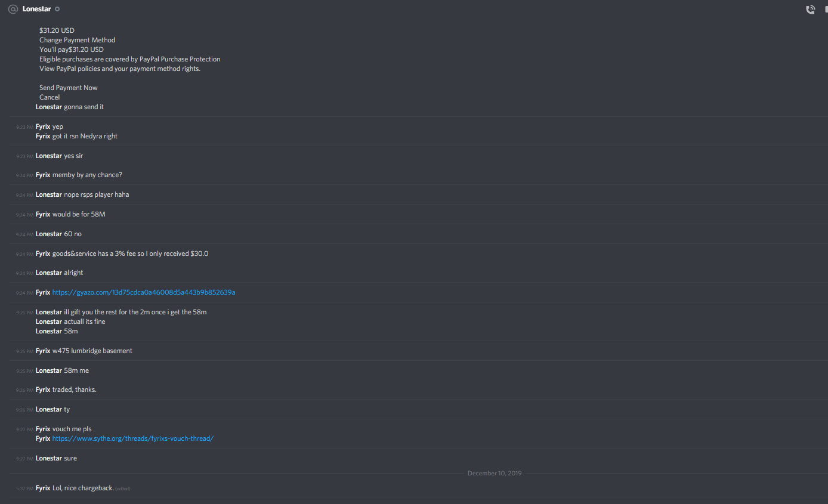Open the sythe.org fyrixs-vouch-thread link
Image resolution: width=828 pixels, height=504 pixels.
[133, 438]
